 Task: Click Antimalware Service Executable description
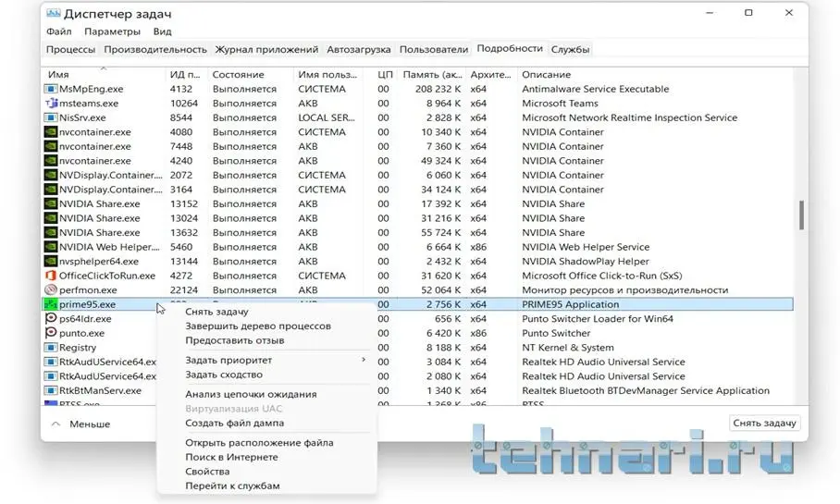(x=595, y=89)
